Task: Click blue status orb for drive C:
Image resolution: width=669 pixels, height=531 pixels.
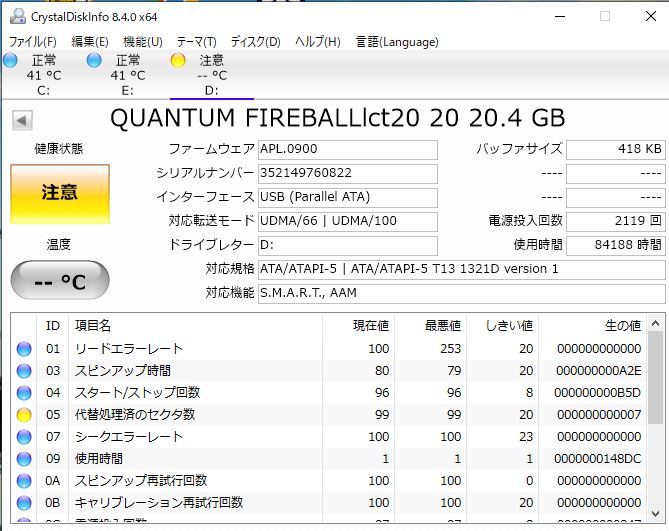Action: coord(10,61)
